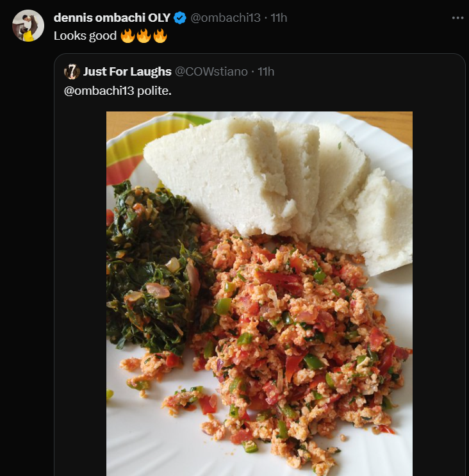Click the word "polite." in quoted tweet

(x=154, y=90)
